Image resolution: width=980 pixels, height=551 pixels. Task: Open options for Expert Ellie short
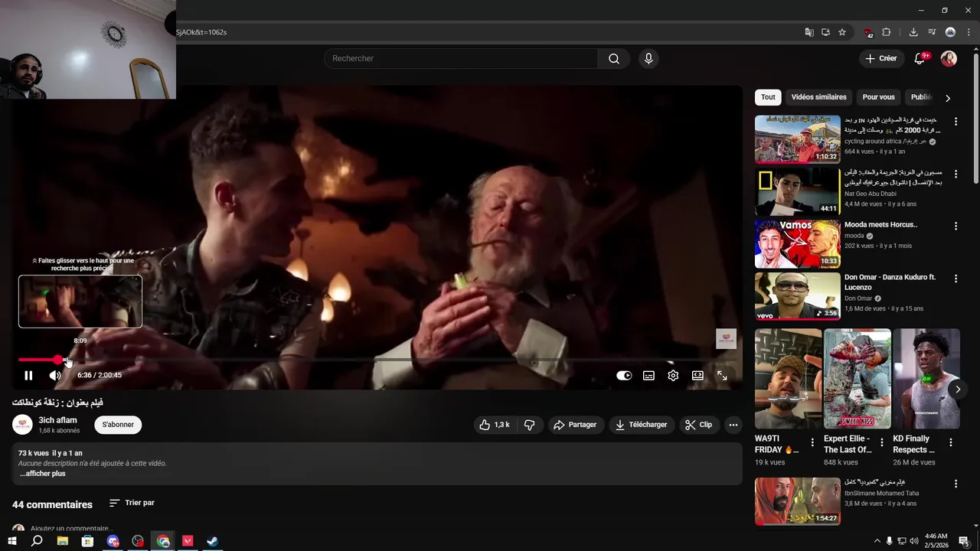(881, 442)
